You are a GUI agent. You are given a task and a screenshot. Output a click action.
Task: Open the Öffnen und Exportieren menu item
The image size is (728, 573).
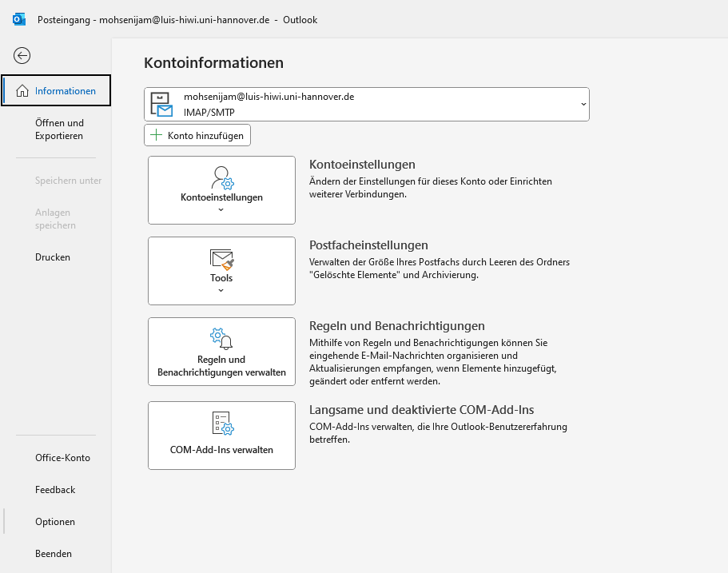click(59, 129)
